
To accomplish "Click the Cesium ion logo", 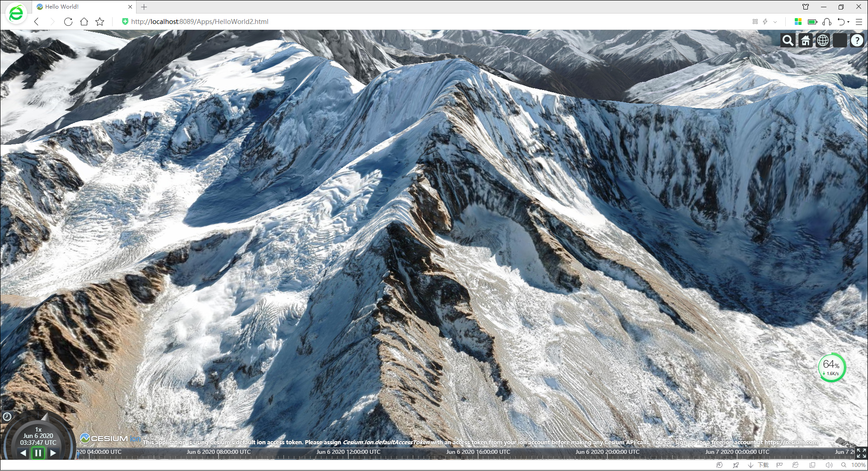I will coord(110,438).
